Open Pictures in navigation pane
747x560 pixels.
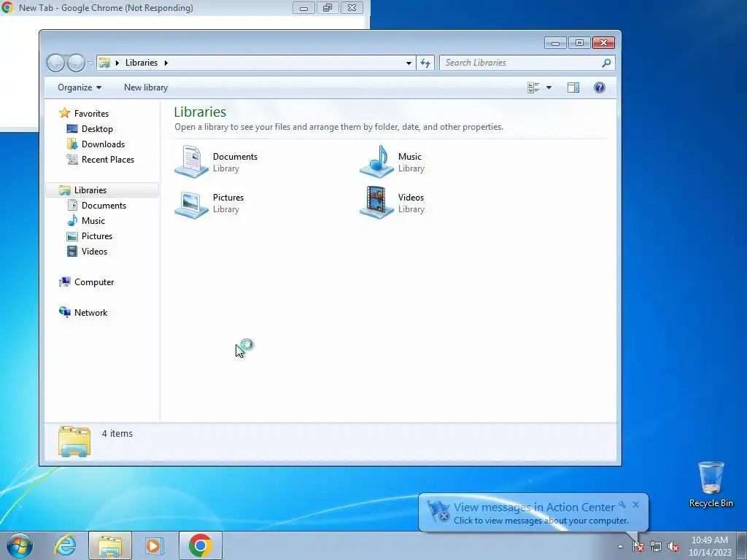coord(97,236)
